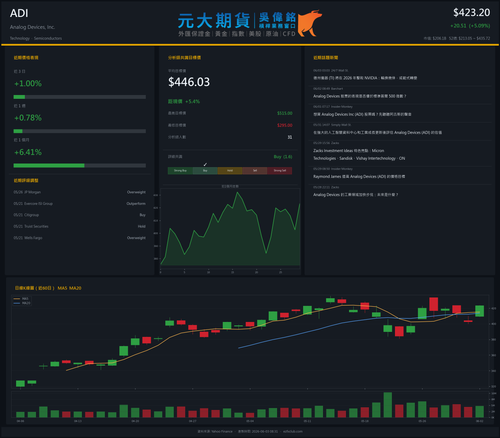Click the +6.41% one-month performance value
Viewport: 500px width, 438px height.
pos(28,152)
